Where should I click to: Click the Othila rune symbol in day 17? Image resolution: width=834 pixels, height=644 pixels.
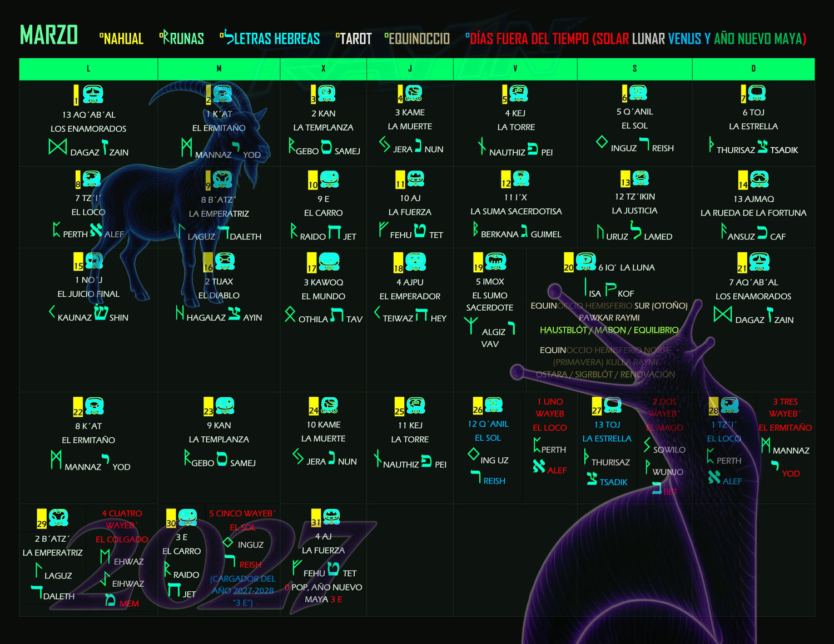[x=290, y=314]
